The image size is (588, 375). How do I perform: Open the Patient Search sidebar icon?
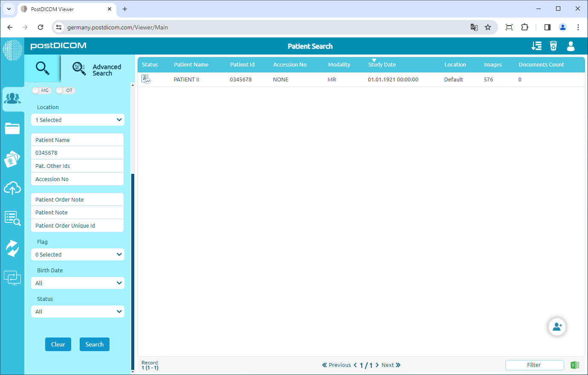click(x=13, y=98)
